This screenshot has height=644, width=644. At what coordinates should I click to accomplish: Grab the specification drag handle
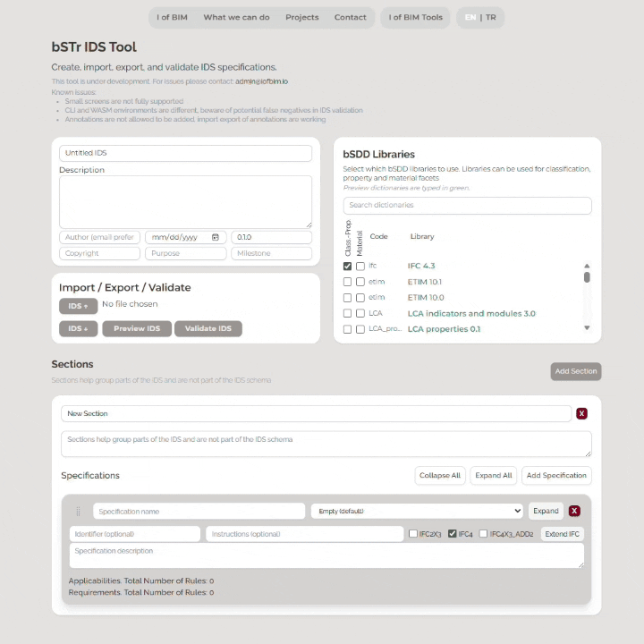(78, 511)
